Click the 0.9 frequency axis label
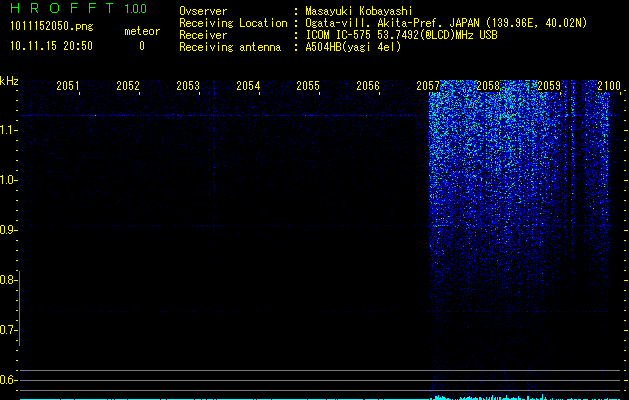 [8, 230]
